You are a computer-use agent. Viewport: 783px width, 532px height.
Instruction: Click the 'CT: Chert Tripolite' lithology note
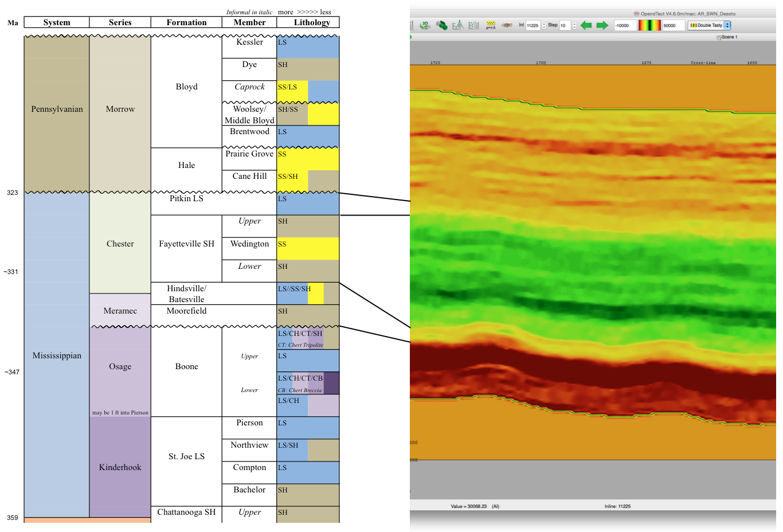(x=300, y=345)
